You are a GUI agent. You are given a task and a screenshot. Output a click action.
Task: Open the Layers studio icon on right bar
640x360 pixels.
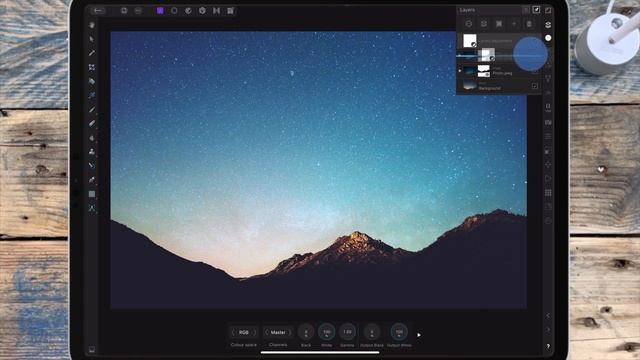point(548,25)
